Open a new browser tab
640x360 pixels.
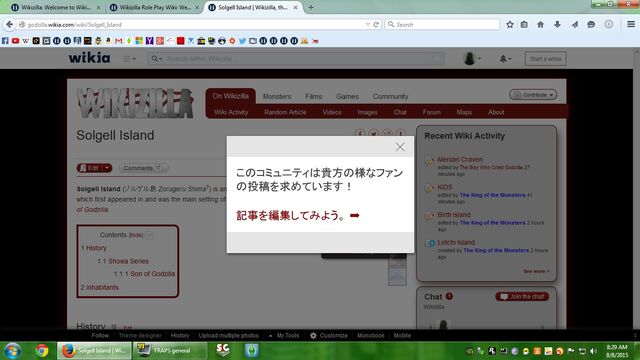311,7
